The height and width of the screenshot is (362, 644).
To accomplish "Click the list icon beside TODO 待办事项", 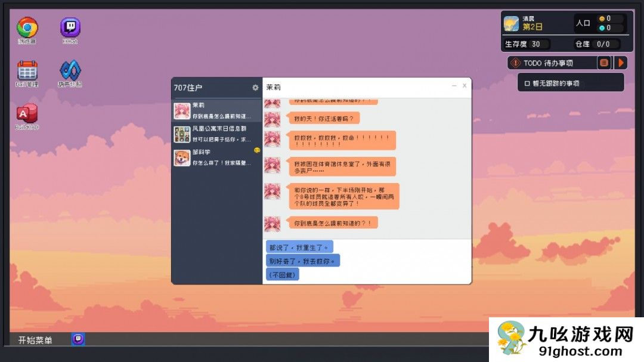I will [603, 62].
